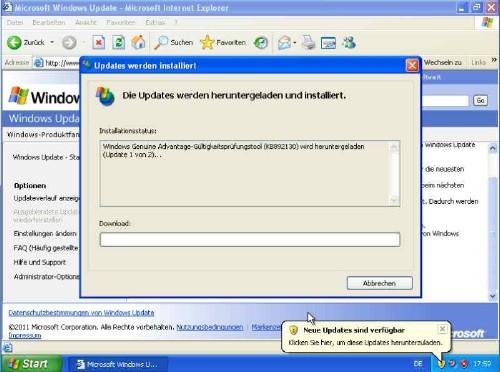Open the Zurück history dropdown arrow
The image size is (500, 372).
pos(52,42)
